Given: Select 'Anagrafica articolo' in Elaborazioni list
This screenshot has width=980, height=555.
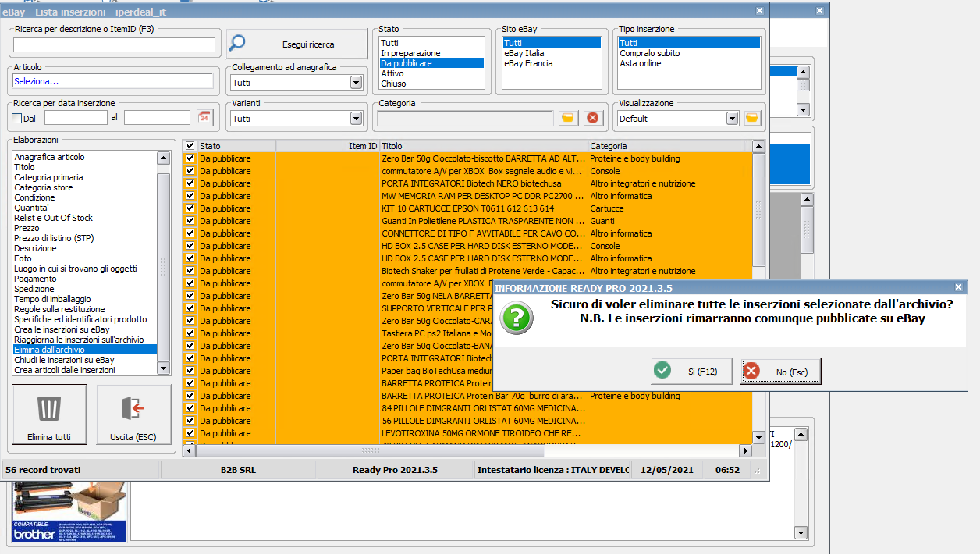Looking at the screenshot, I should pos(84,157).
